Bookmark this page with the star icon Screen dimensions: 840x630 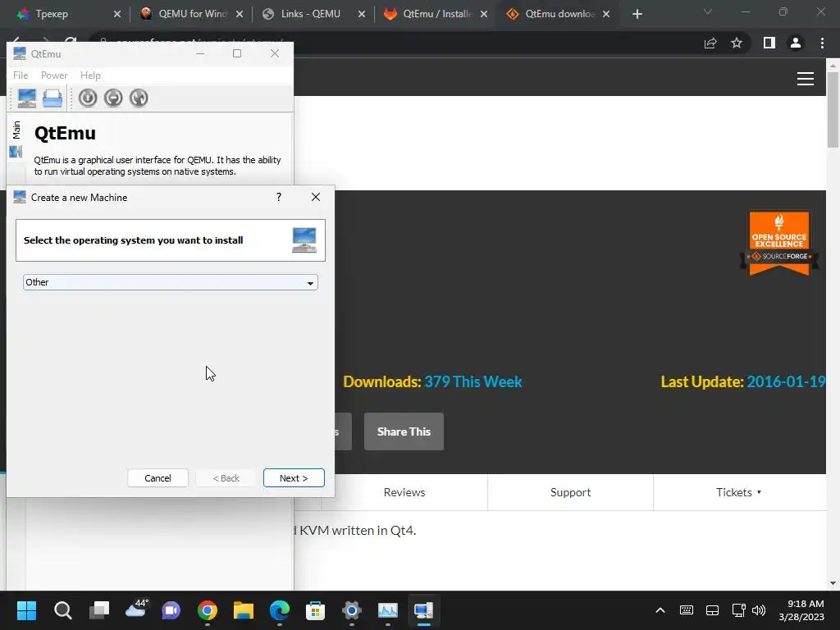[737, 43]
